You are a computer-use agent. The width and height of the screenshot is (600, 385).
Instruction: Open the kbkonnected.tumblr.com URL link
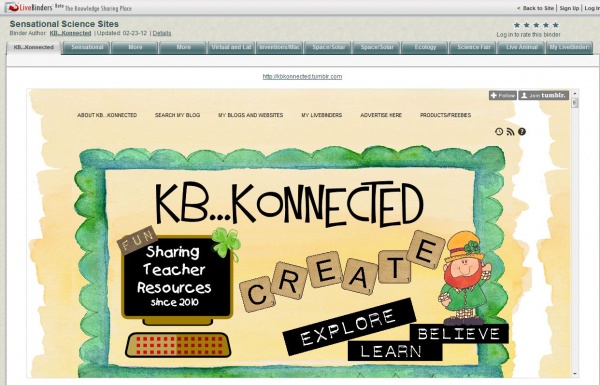(x=302, y=77)
